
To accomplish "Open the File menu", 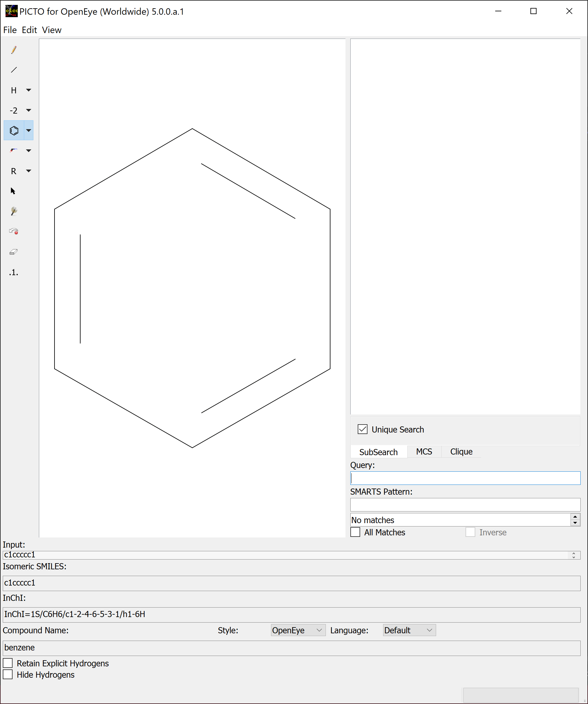I will point(10,30).
